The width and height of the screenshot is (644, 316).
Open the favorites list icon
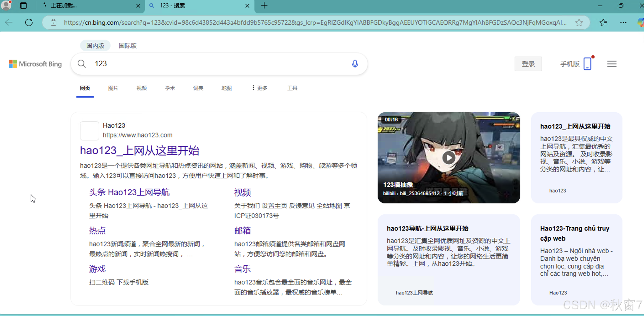[x=603, y=23]
